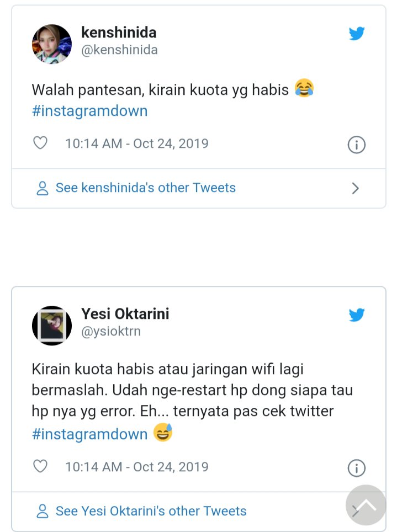Like kenshinida's tweet with heart icon
Screen dimensions: 397x532
pyautogui.click(x=40, y=143)
